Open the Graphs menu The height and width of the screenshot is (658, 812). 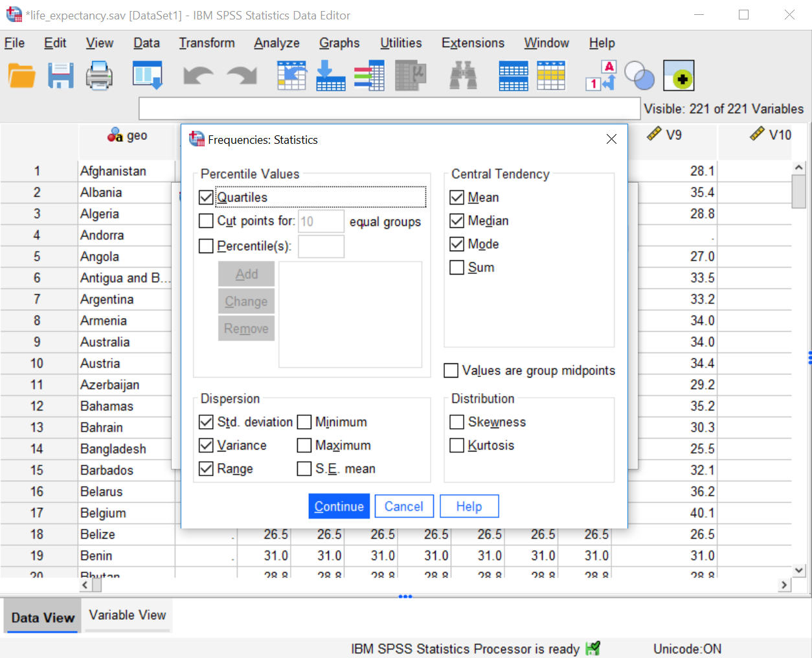(x=339, y=43)
